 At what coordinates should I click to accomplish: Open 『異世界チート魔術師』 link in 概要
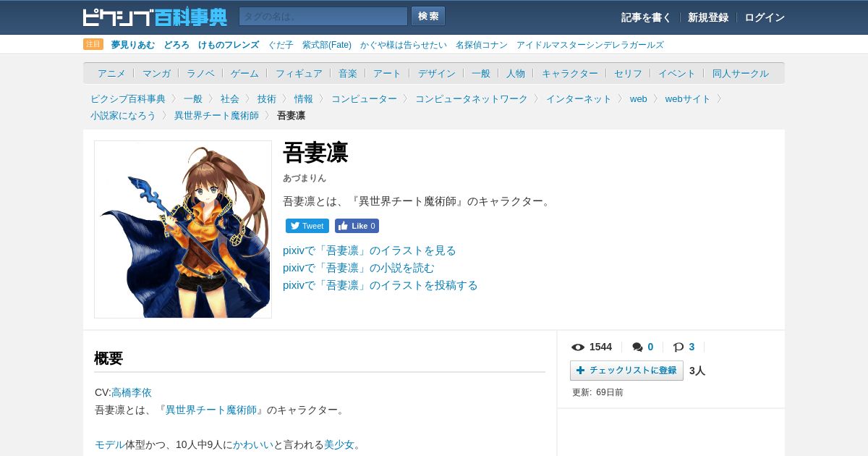(211, 410)
